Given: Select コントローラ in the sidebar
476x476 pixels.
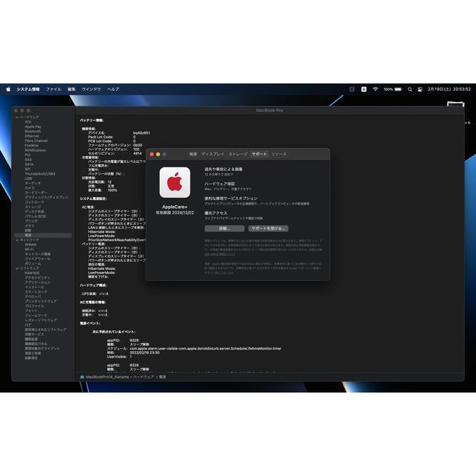Looking at the screenshot, I should pos(34,202).
